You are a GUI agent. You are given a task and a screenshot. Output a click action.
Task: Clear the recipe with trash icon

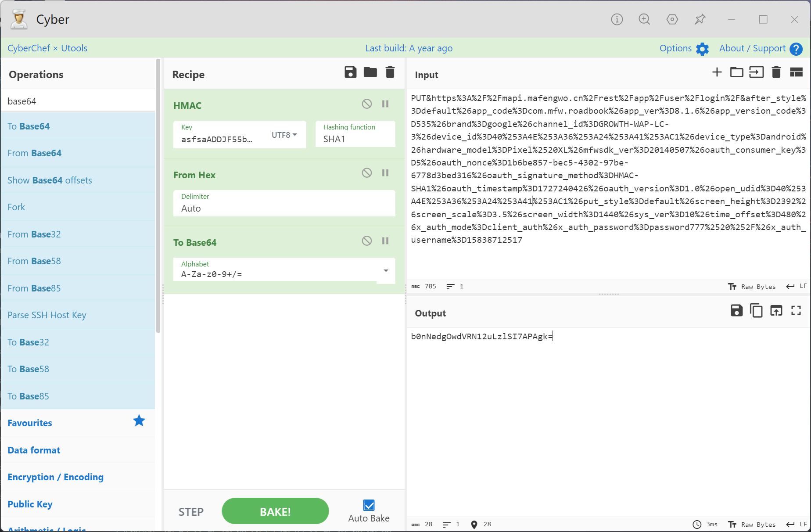[x=390, y=72]
